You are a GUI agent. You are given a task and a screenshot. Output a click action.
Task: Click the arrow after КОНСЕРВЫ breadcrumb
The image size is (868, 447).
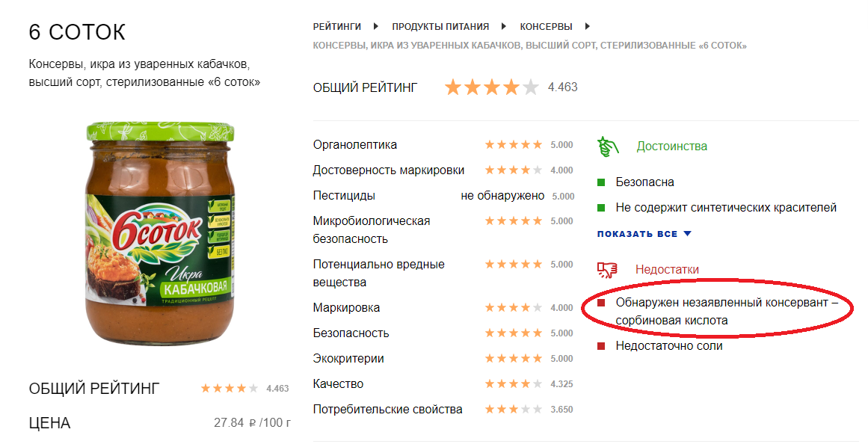588,26
